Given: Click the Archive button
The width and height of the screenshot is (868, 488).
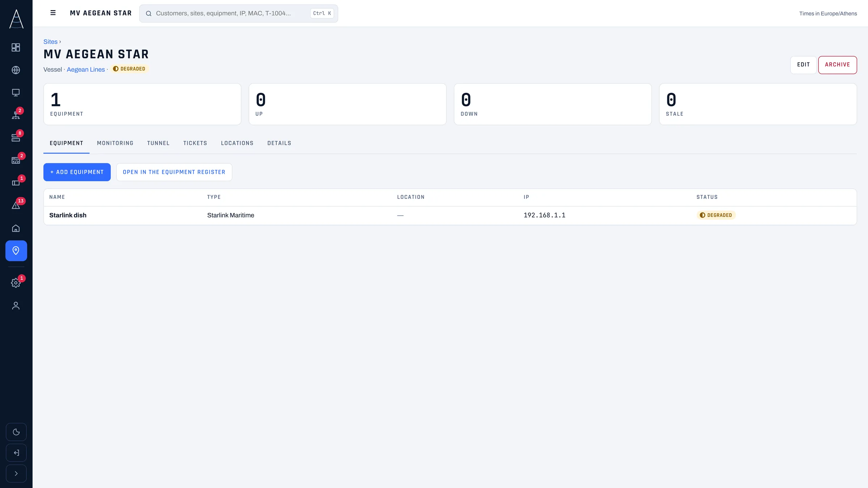Looking at the screenshot, I should 837,65.
